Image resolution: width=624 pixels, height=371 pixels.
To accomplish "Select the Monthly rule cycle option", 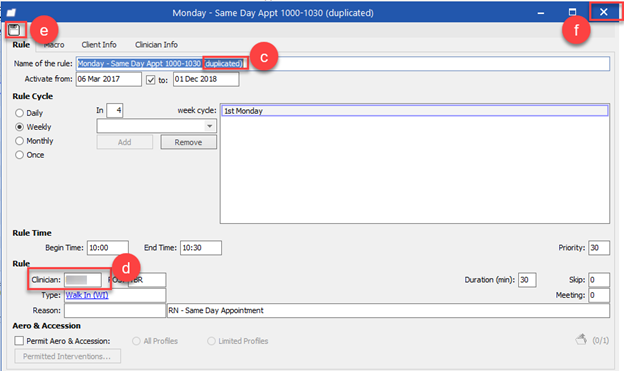I will tap(20, 141).
